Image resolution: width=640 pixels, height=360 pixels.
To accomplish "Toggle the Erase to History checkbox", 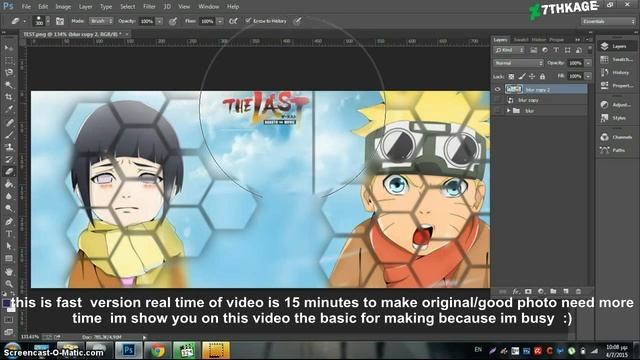I will (x=248, y=21).
